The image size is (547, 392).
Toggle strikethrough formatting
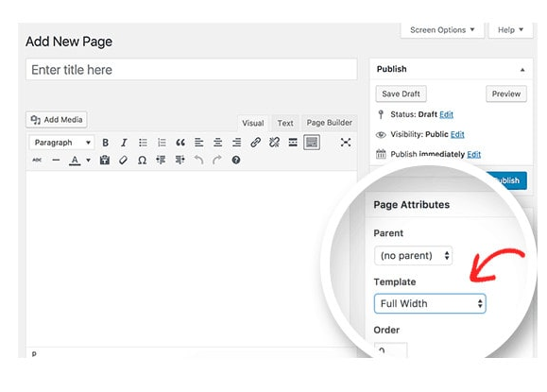pyautogui.click(x=37, y=160)
